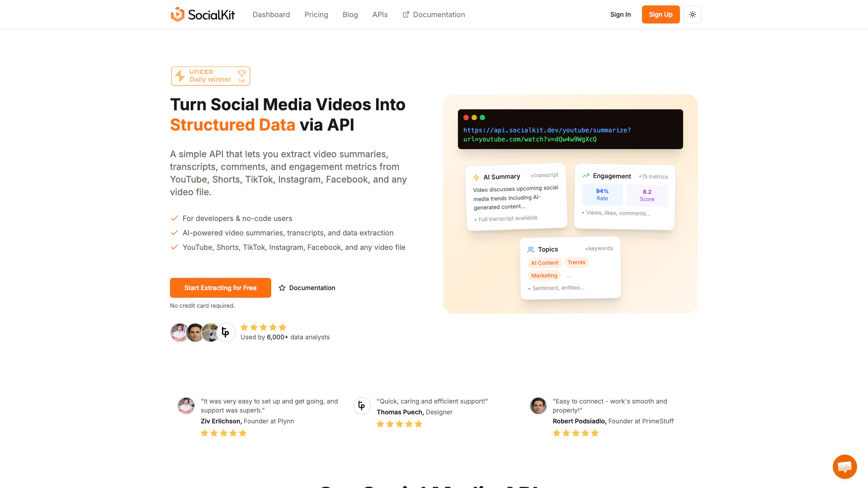Click the Topics users icon
The width and height of the screenshot is (868, 488).
click(x=531, y=249)
